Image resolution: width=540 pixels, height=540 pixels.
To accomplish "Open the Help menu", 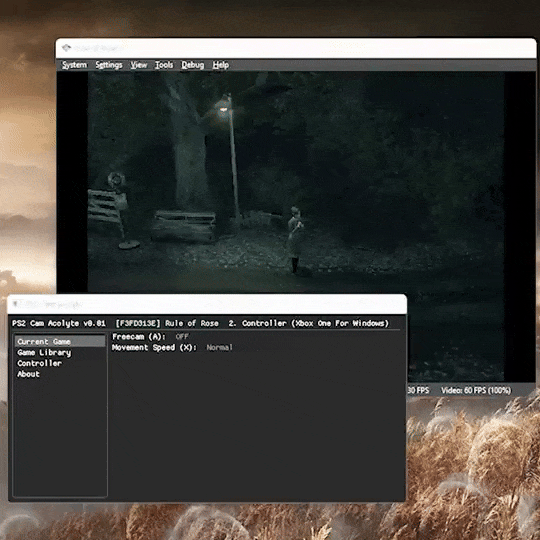I will click(x=220, y=65).
